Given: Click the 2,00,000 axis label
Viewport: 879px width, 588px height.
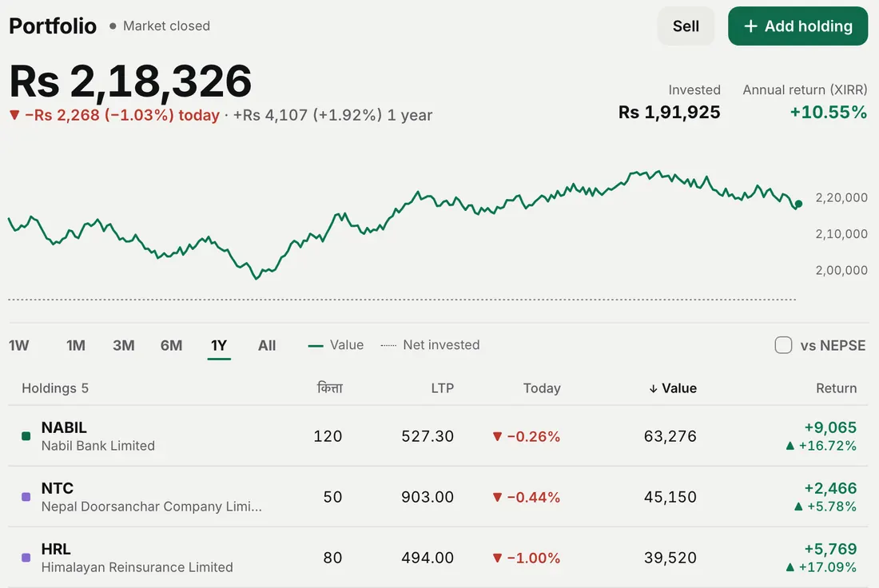Looking at the screenshot, I should click(x=841, y=270).
